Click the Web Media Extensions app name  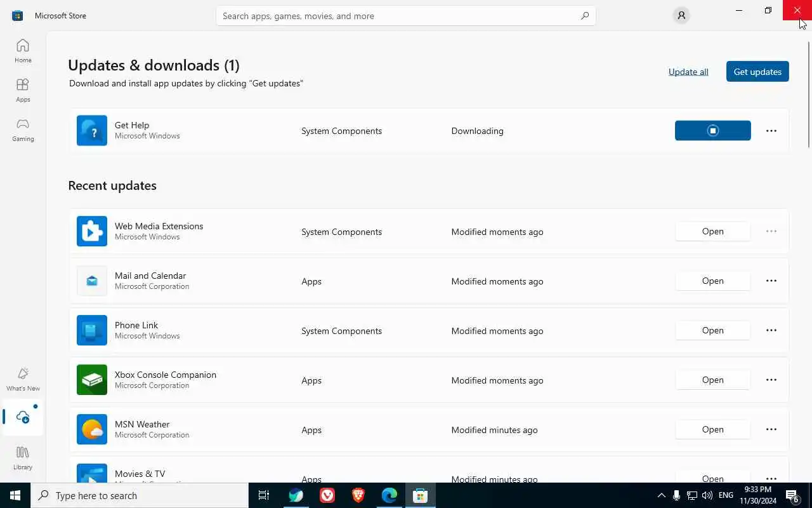(159, 226)
